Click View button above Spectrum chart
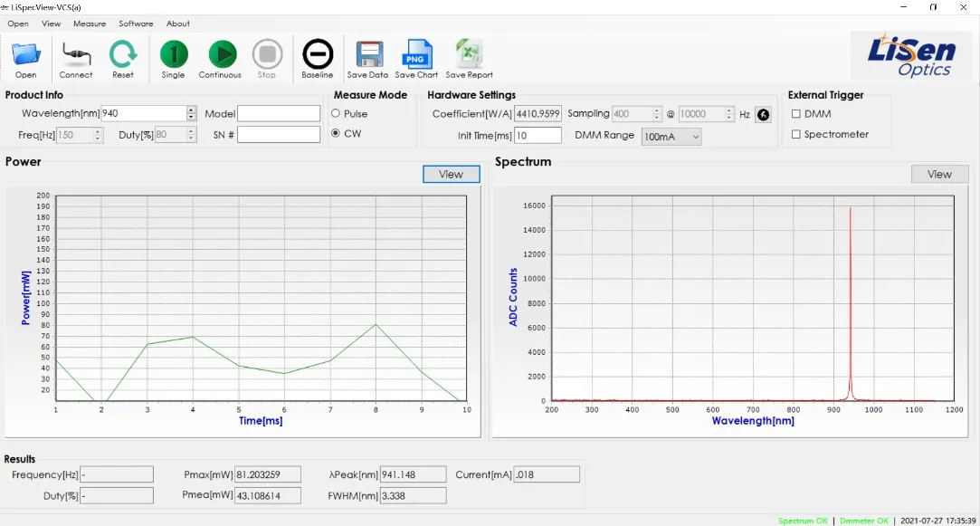The image size is (980, 526). (939, 175)
